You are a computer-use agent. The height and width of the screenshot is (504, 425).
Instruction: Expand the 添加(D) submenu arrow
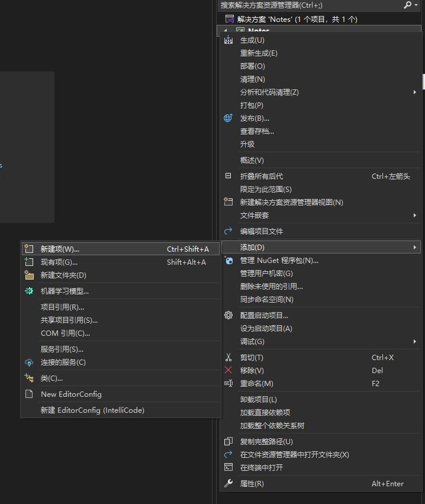[x=415, y=248]
